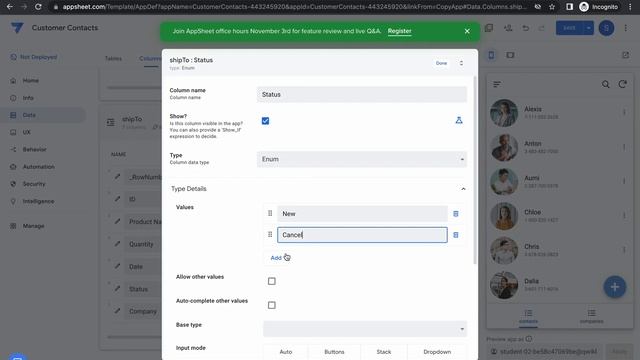The image size is (640, 360).
Task: Switch to the Tables tab
Action: (x=113, y=58)
